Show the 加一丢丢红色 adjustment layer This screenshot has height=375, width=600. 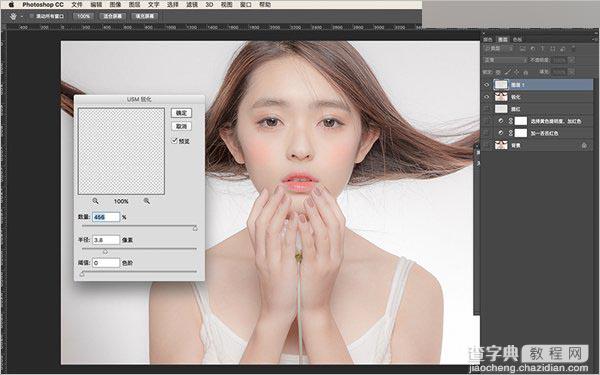pyautogui.click(x=487, y=133)
